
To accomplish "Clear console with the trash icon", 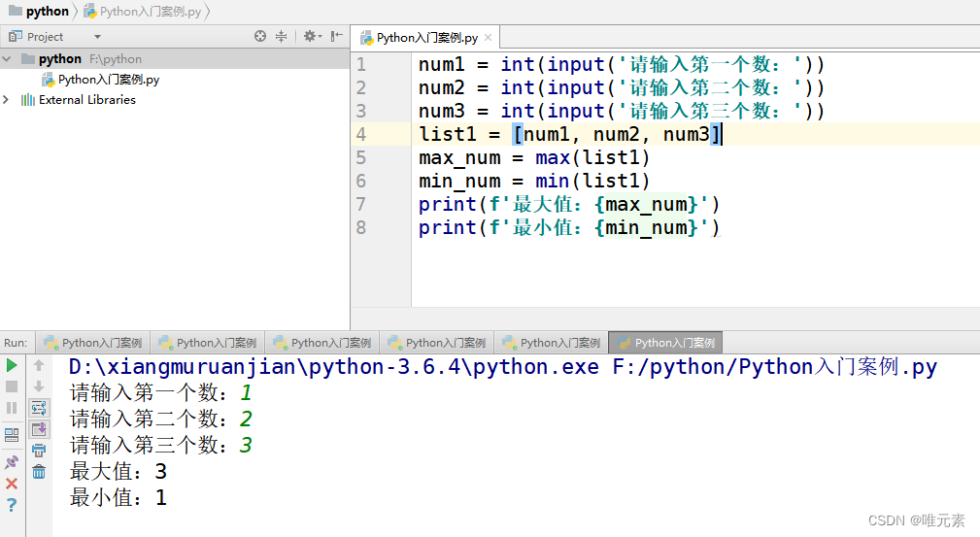I will [x=39, y=472].
